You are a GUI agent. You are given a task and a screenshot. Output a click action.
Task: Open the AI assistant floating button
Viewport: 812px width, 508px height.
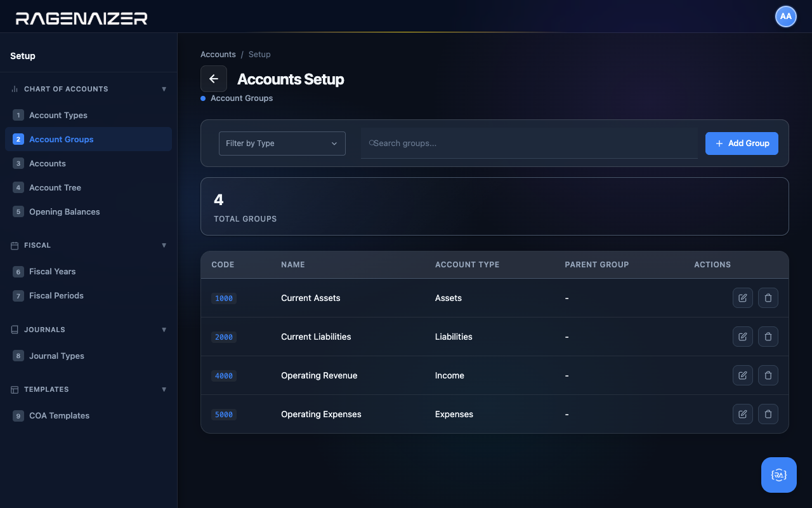click(x=779, y=475)
